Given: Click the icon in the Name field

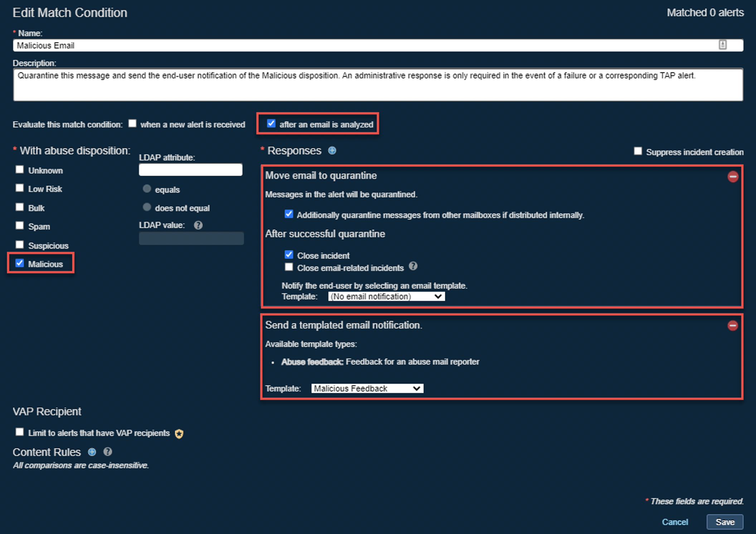Looking at the screenshot, I should [722, 45].
